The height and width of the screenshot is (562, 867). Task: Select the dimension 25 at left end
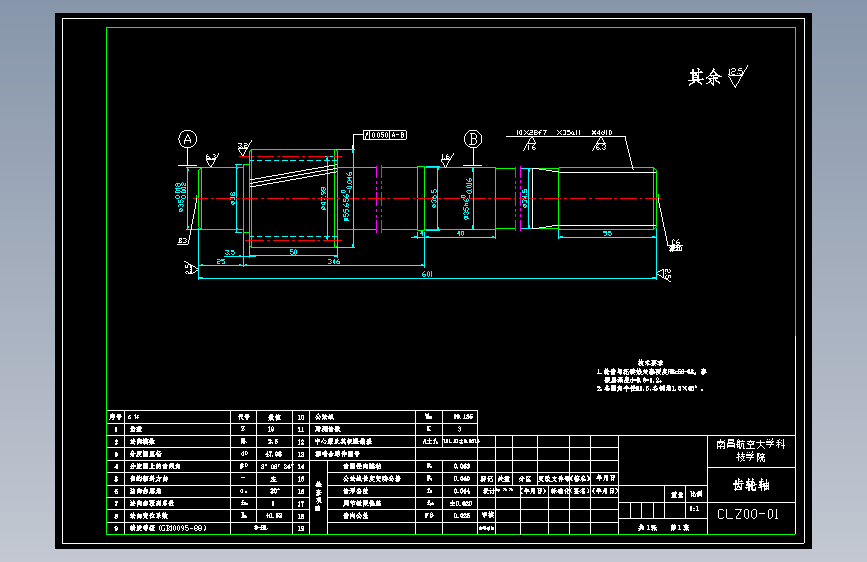coord(221,262)
